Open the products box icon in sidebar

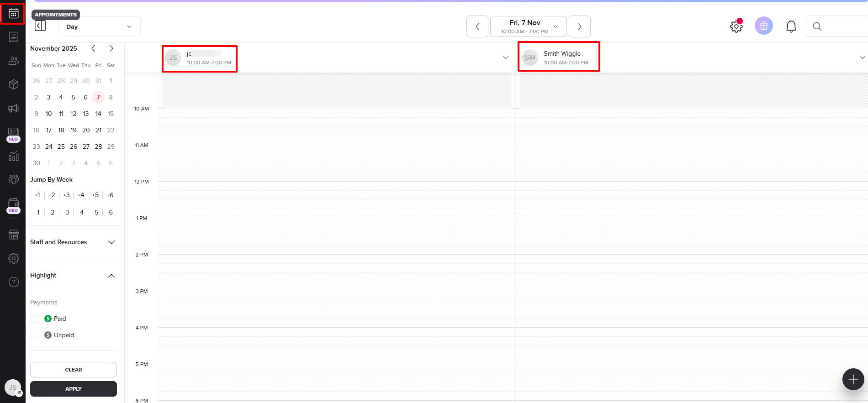click(14, 84)
